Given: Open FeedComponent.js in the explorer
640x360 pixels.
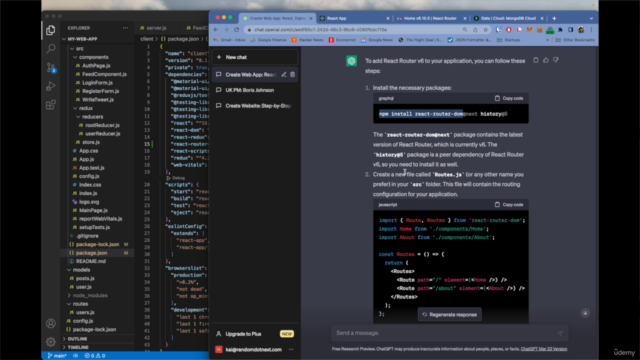Looking at the screenshot, I should pyautogui.click(x=104, y=74).
